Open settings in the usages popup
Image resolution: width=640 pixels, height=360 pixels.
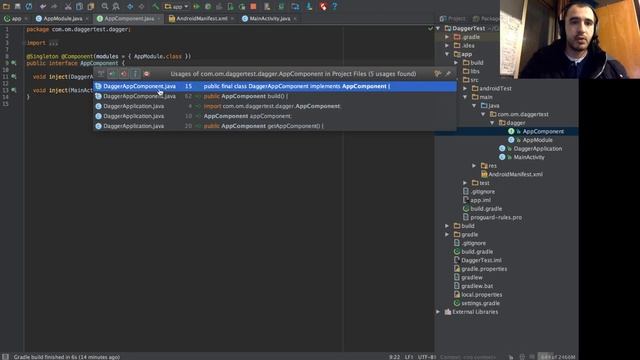pyautogui.click(x=438, y=74)
